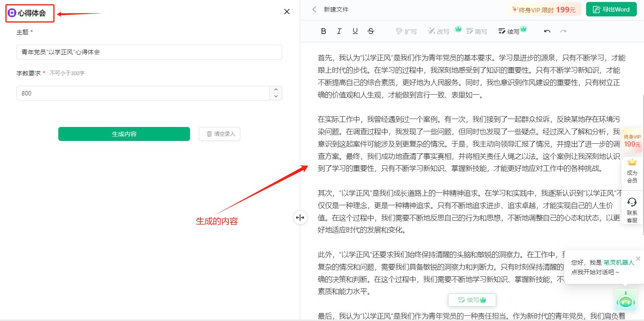
Task: Select the 改写 rewrite tool
Action: tap(439, 31)
